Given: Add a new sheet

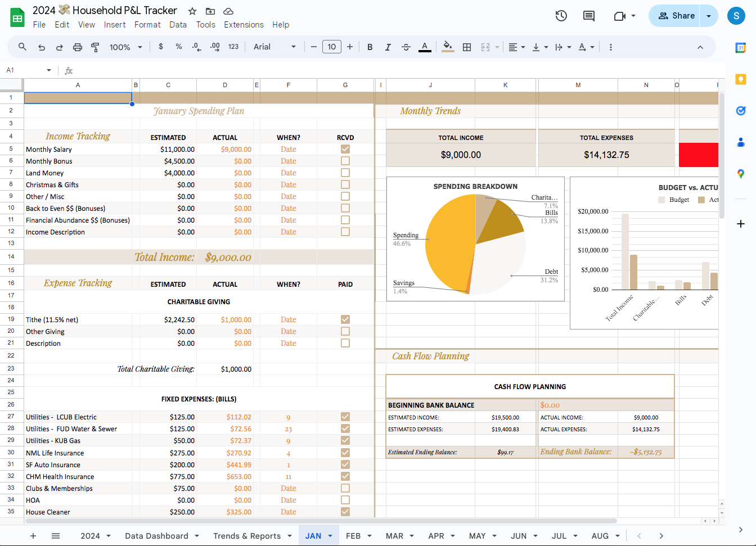Looking at the screenshot, I should pos(33,536).
